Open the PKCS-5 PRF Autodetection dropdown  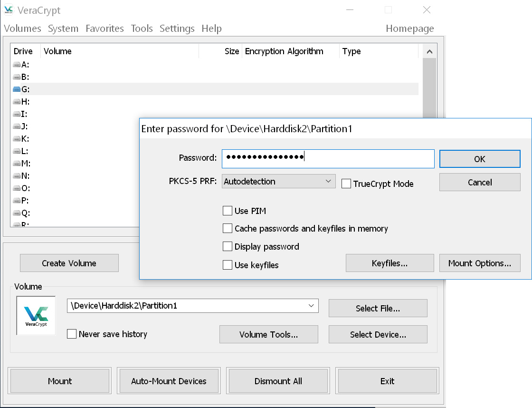click(278, 181)
